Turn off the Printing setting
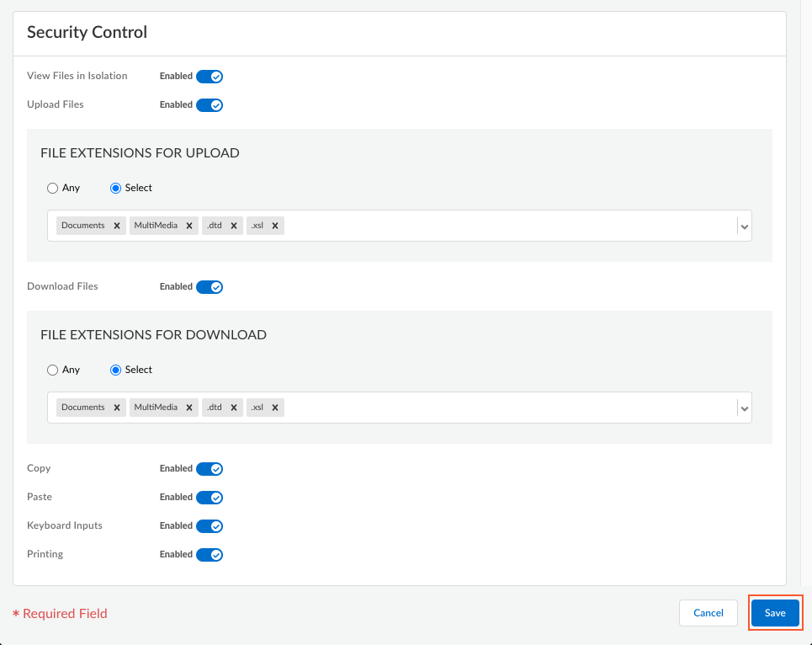 click(x=211, y=554)
